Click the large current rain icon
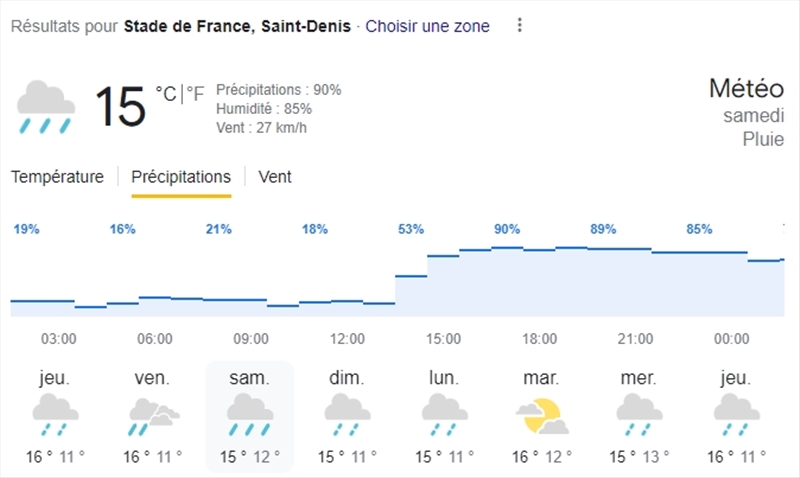The image size is (800, 478). (x=46, y=108)
